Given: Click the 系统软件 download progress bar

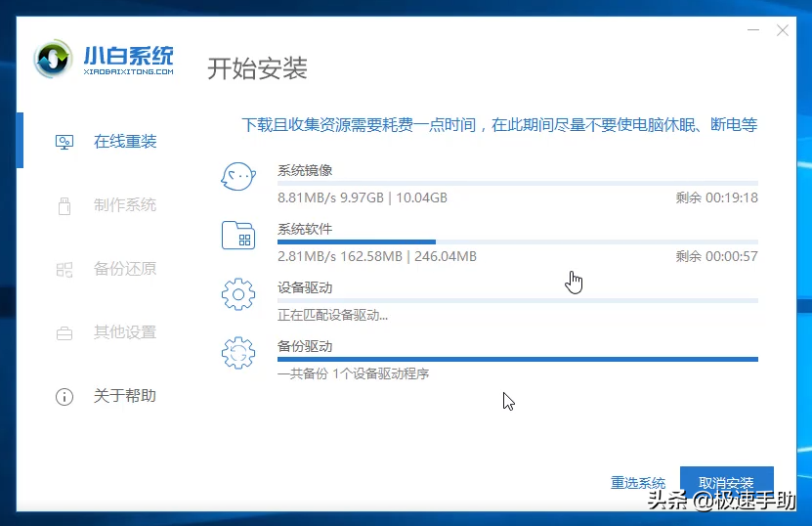Looking at the screenshot, I should (518, 242).
